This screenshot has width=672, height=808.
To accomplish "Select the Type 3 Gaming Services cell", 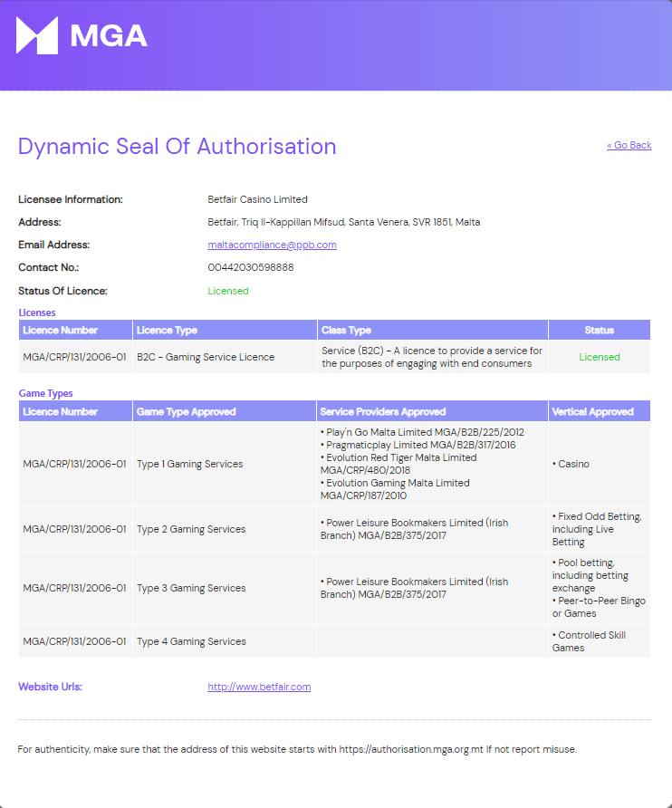I will point(225,589).
